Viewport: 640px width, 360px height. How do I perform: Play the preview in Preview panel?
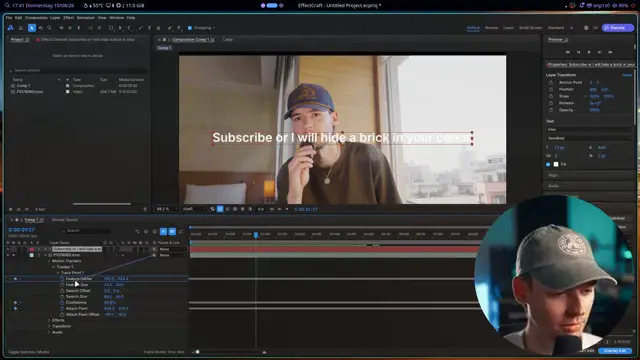coord(589,52)
